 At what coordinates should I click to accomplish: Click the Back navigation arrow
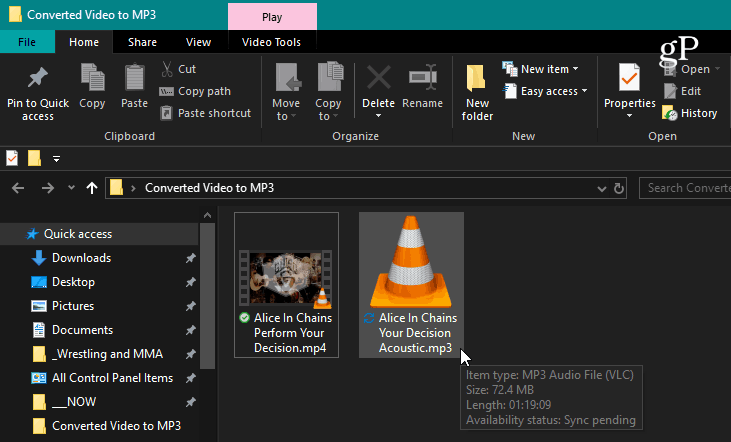[x=18, y=188]
